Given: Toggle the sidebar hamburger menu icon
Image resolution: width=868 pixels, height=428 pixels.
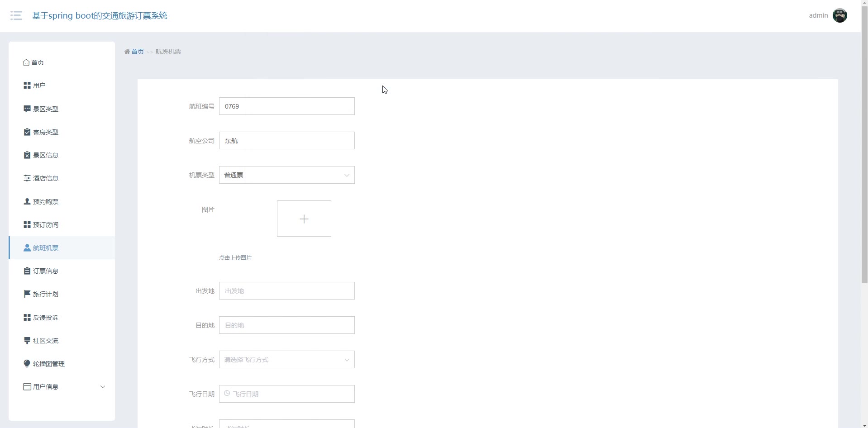Looking at the screenshot, I should [x=16, y=16].
